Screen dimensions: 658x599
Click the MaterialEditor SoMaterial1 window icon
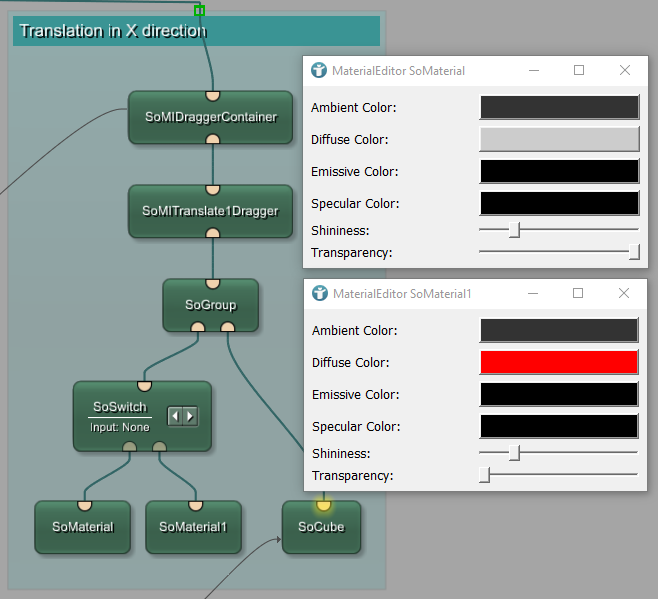tap(319, 294)
